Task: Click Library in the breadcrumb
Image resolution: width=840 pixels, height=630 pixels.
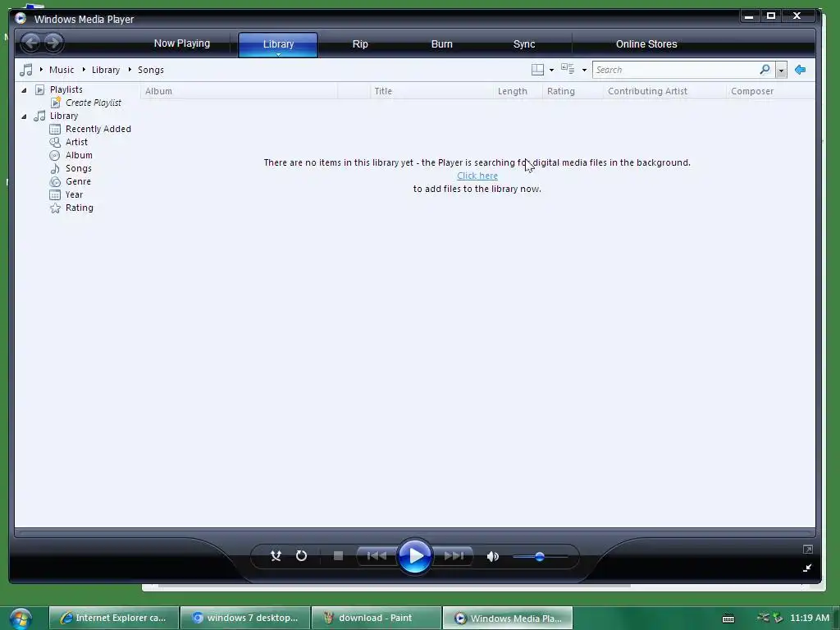Action: click(x=106, y=70)
